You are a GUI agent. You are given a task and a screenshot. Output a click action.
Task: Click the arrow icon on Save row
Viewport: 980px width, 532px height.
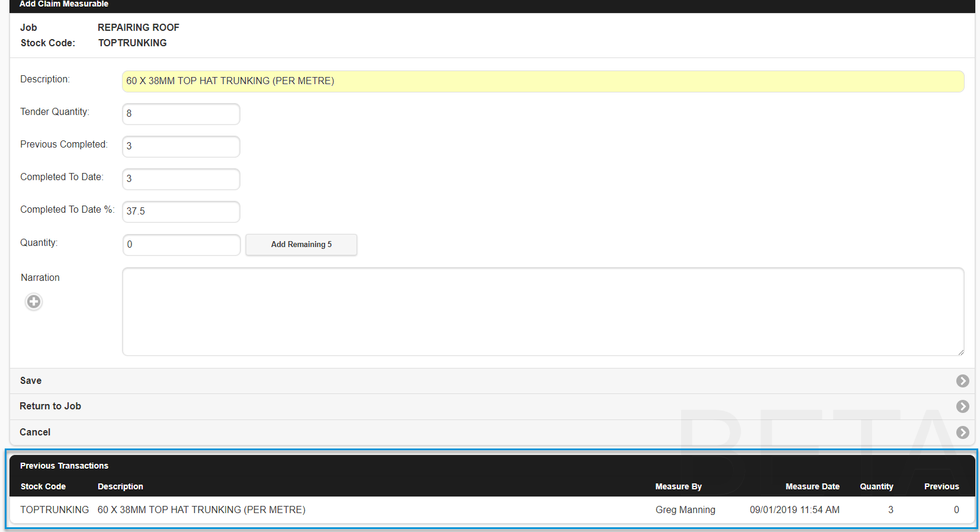tap(962, 381)
